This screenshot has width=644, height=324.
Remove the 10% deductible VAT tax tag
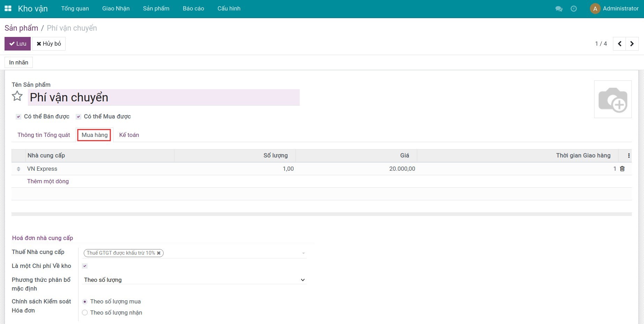pos(159,253)
